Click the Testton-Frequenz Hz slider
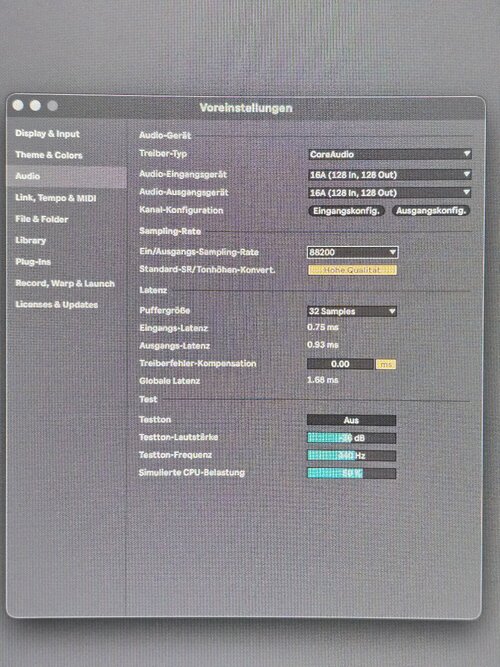 pyautogui.click(x=351, y=456)
